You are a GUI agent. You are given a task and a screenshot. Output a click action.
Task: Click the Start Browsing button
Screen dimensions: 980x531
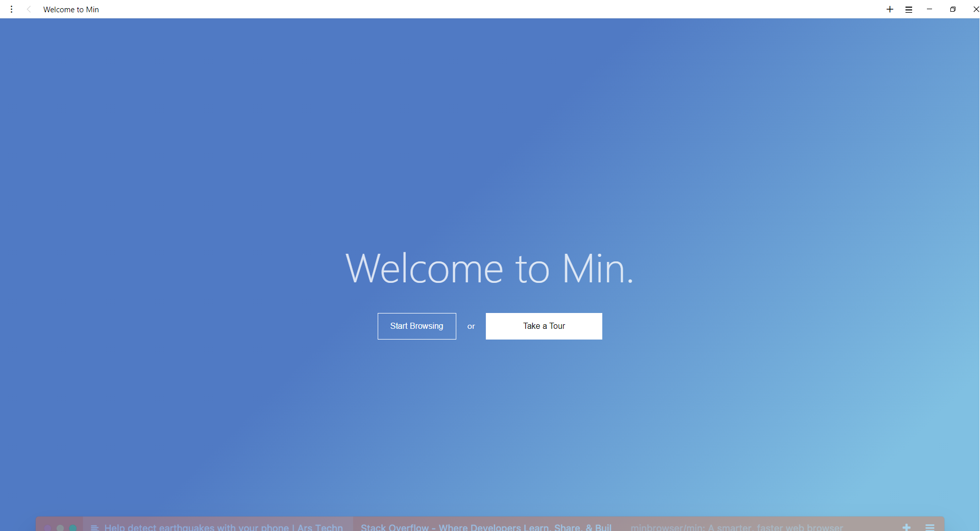[416, 326]
